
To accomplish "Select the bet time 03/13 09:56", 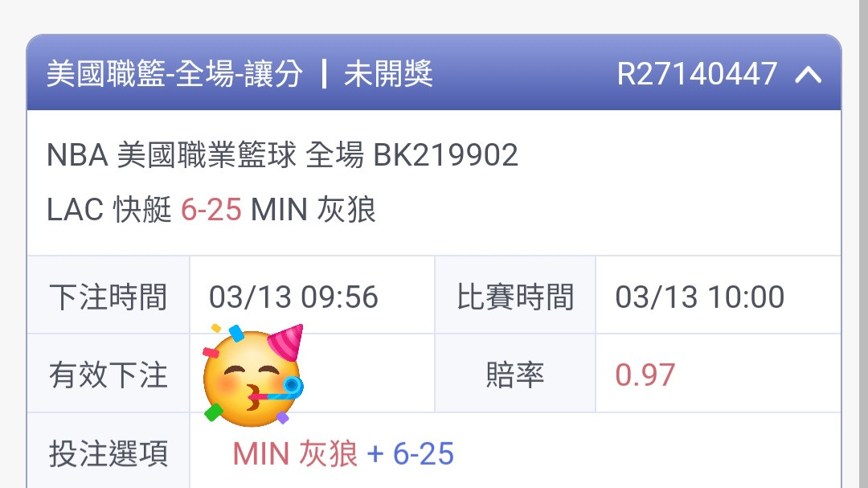I will coord(293,297).
